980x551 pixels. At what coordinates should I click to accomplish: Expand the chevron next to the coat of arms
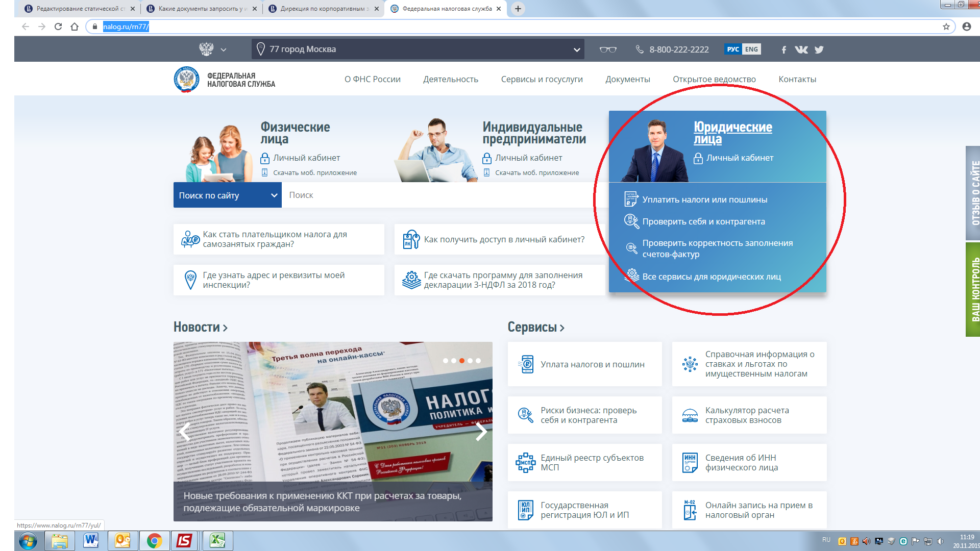point(223,49)
